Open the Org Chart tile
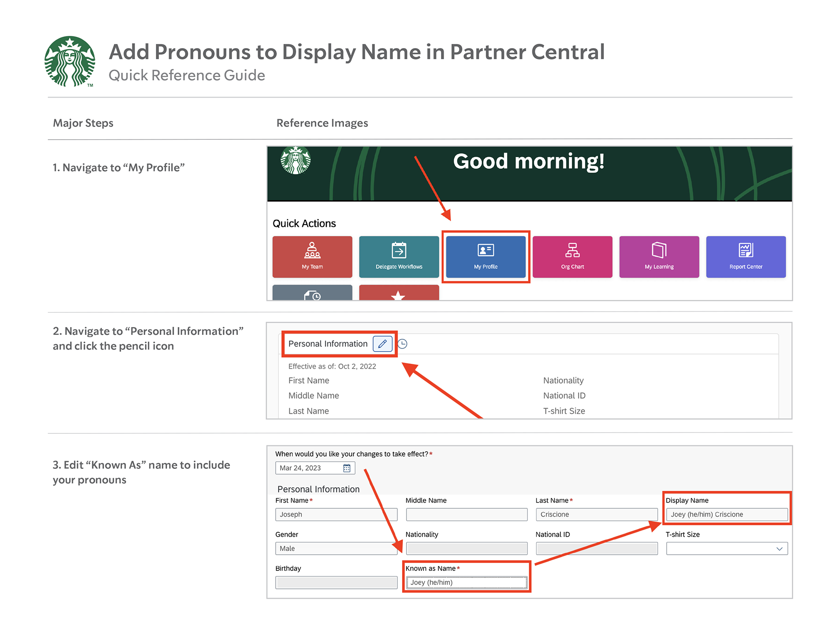 pyautogui.click(x=572, y=257)
